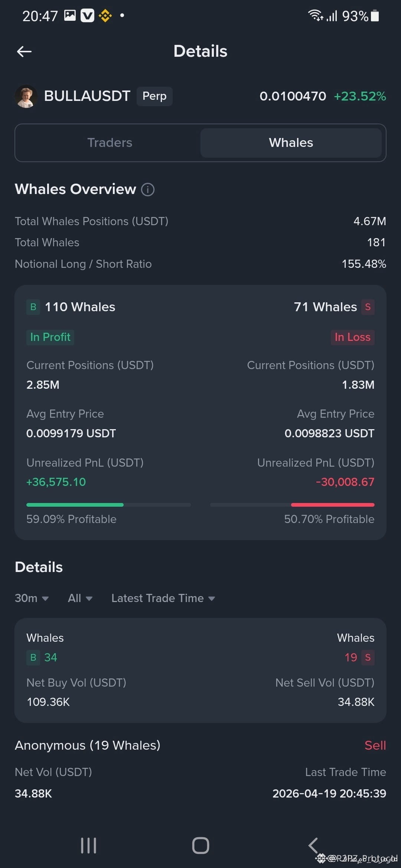The height and width of the screenshot is (868, 401).
Task: Tap the Binance icon in status bar
Action: pyautogui.click(x=105, y=16)
